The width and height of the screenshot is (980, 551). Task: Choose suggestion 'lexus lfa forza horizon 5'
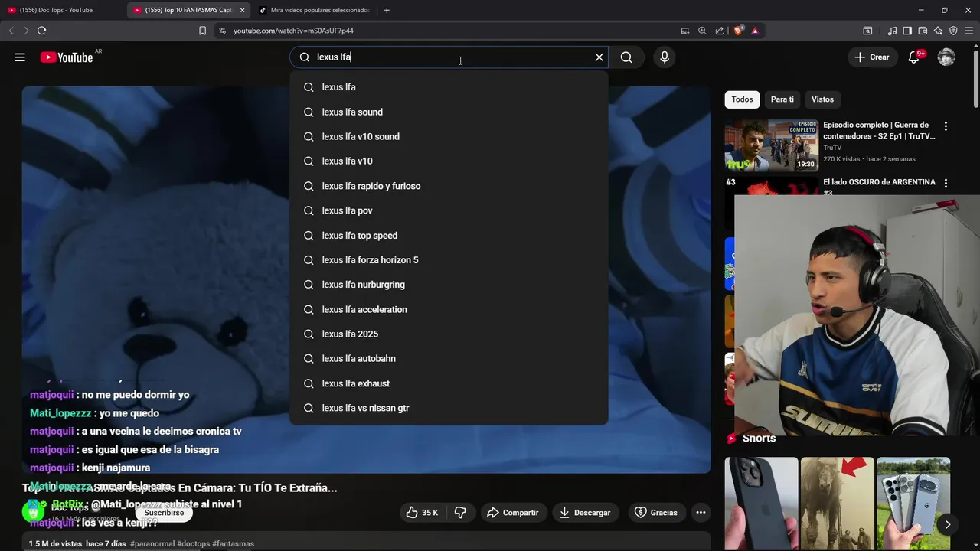(449, 260)
